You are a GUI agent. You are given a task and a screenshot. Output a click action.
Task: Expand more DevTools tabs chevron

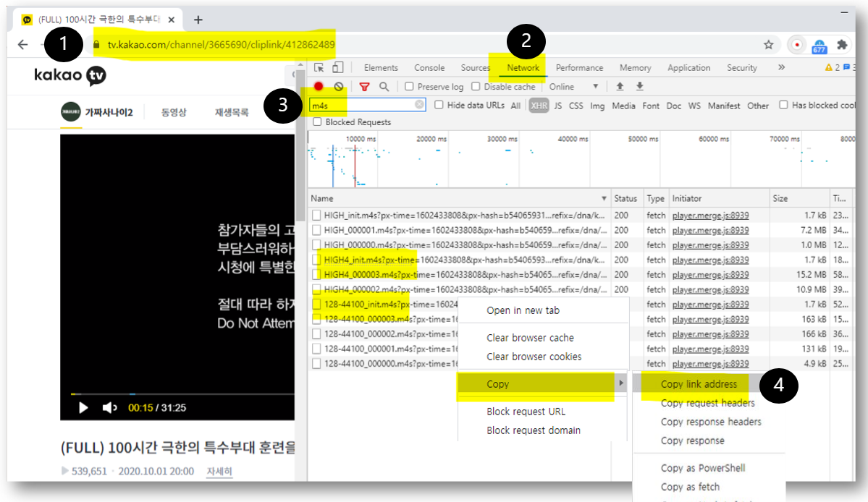pos(781,67)
